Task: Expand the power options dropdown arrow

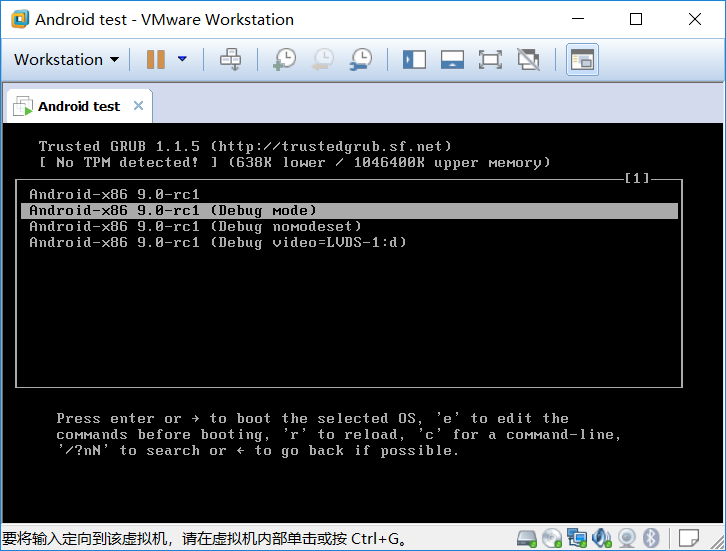Action: (x=182, y=59)
